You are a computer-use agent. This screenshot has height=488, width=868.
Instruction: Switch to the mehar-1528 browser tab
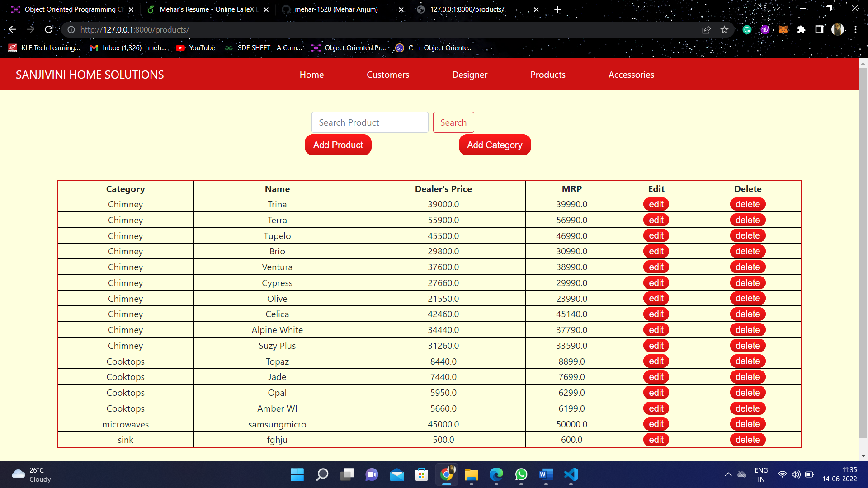click(x=336, y=9)
